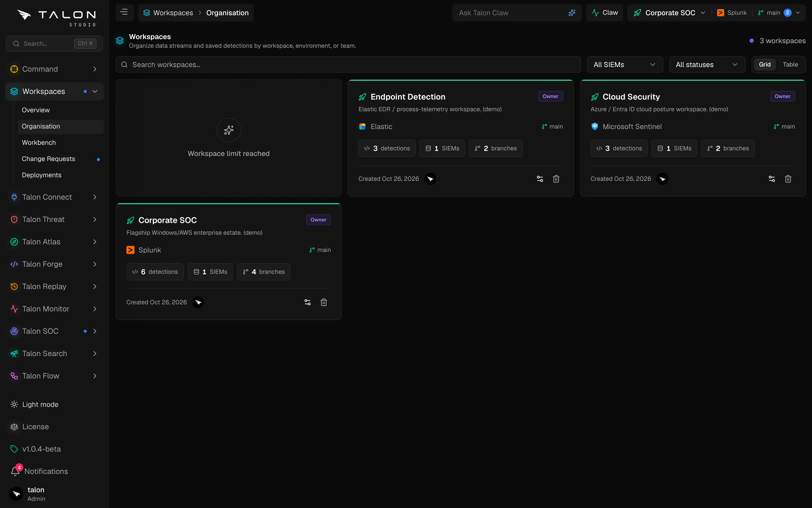Click the Talon Connect plug icon
The width and height of the screenshot is (812, 508).
(14, 197)
